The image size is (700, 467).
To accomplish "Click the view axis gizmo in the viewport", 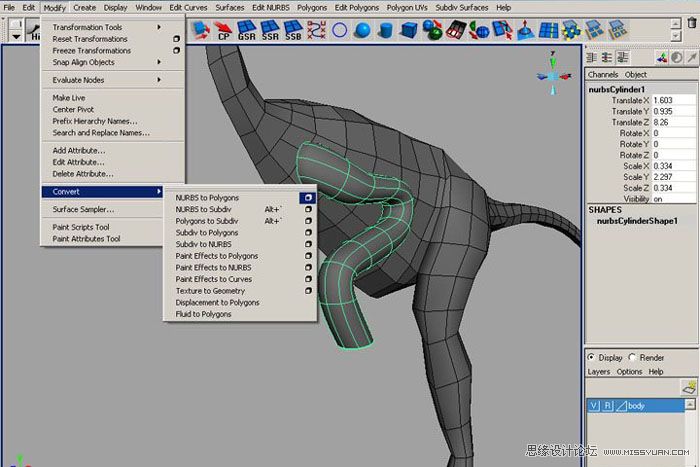I will click(x=551, y=75).
